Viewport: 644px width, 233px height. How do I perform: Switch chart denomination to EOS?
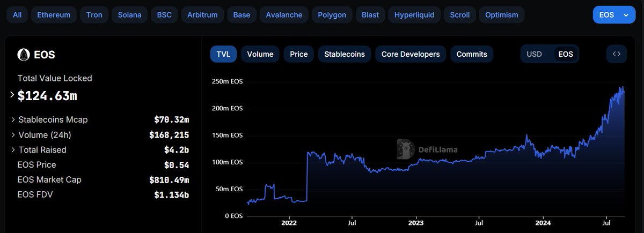coord(566,54)
